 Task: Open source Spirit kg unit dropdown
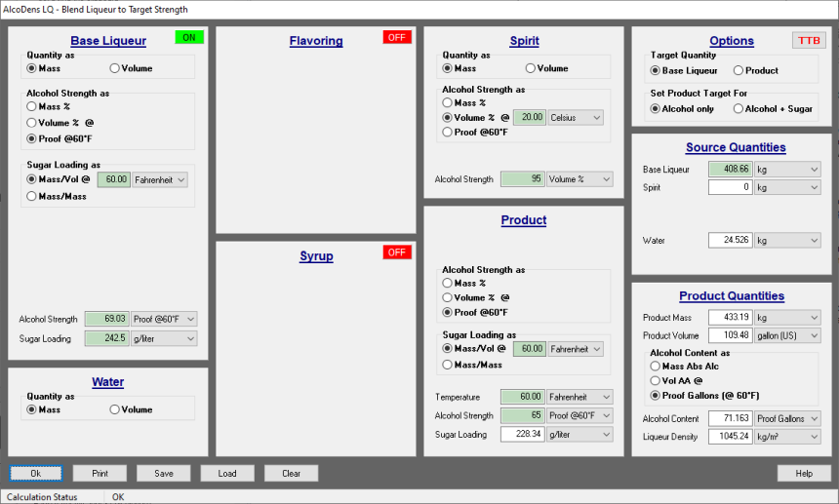[787, 187]
